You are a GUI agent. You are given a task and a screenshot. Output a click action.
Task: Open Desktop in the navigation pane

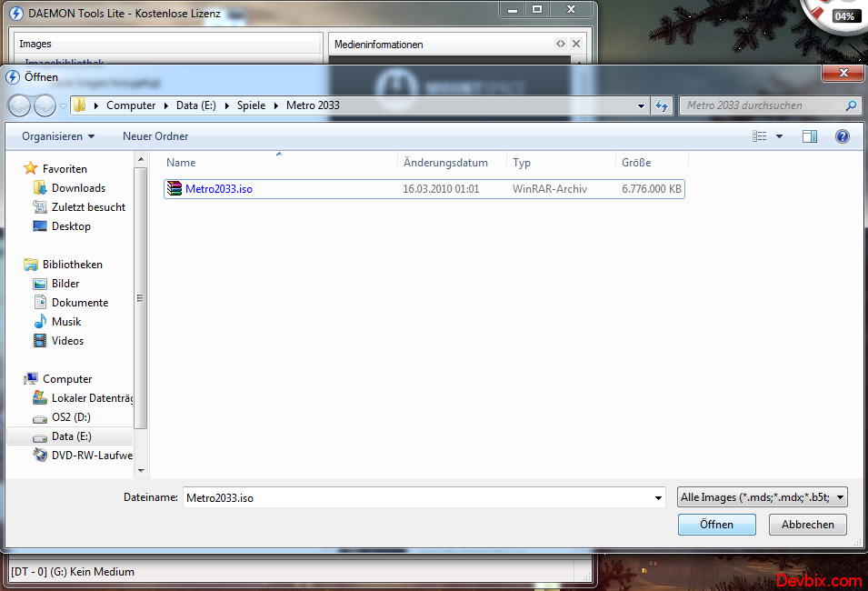tap(71, 226)
